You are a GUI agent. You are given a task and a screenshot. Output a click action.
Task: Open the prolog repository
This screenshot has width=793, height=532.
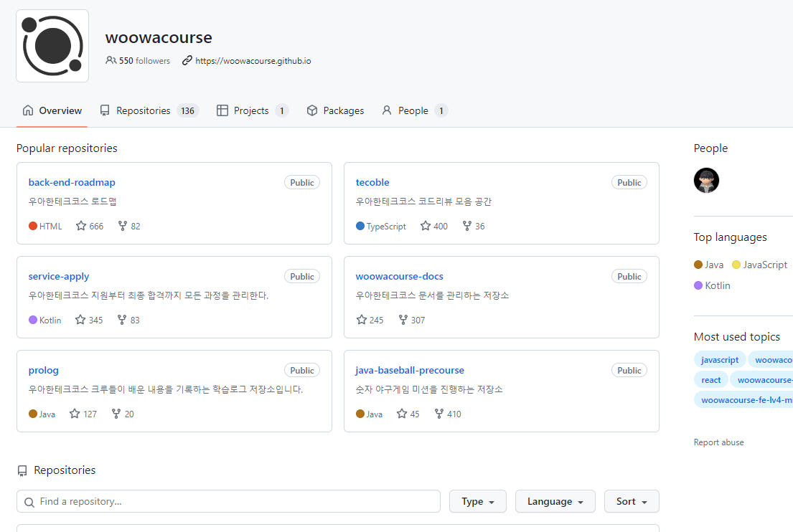(x=44, y=371)
